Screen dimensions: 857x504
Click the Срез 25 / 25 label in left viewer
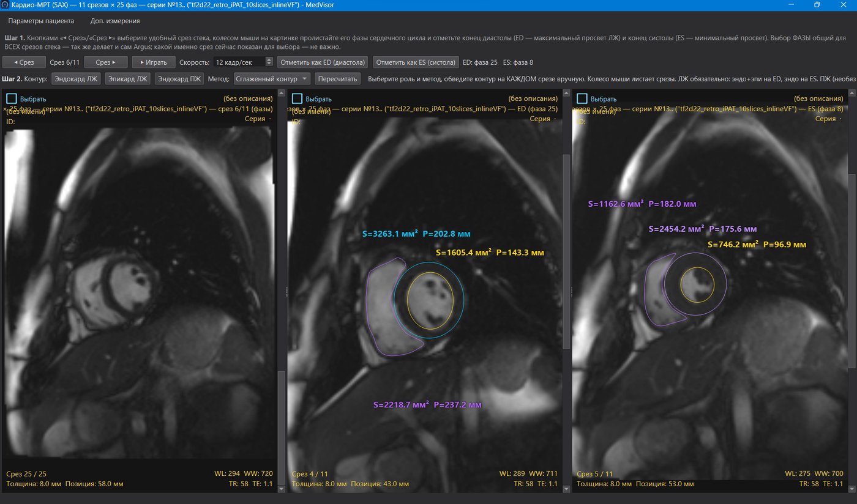coord(26,474)
